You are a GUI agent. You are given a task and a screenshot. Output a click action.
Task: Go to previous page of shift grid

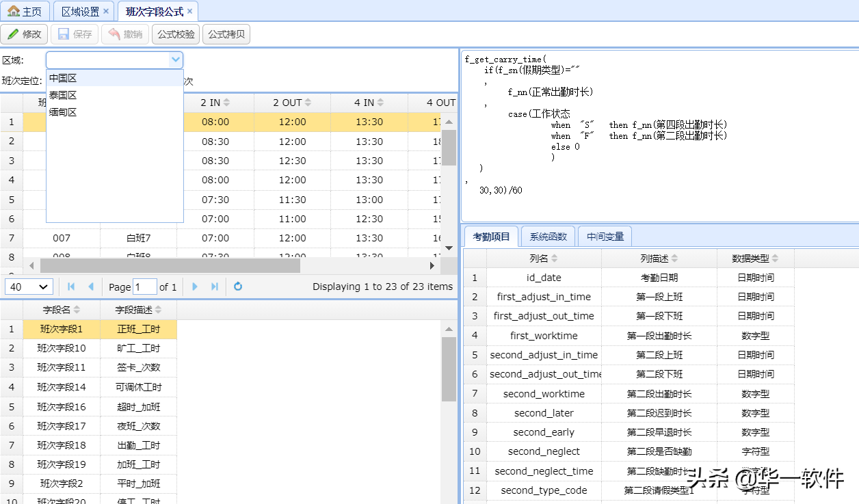90,287
